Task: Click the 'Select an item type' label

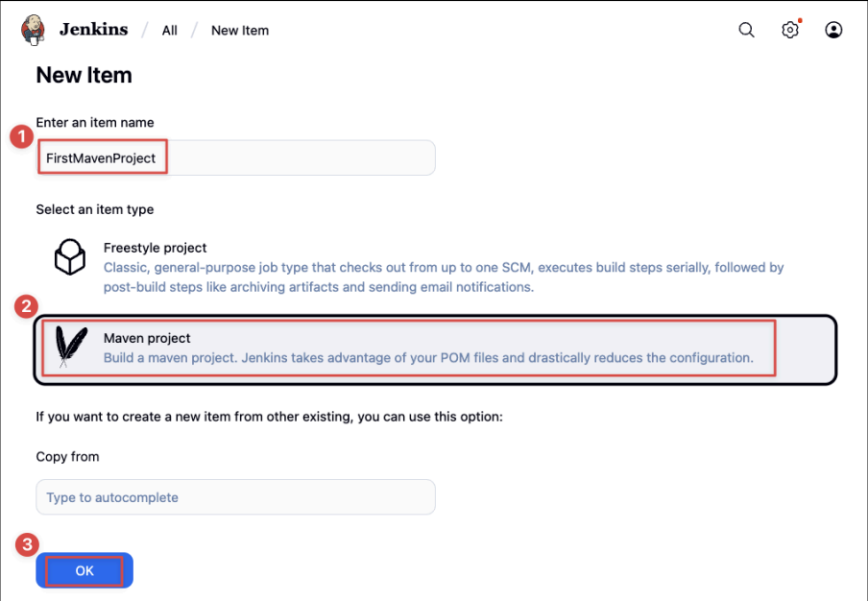Action: tap(95, 209)
